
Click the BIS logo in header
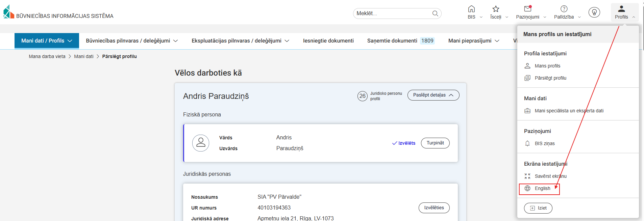tap(9, 12)
